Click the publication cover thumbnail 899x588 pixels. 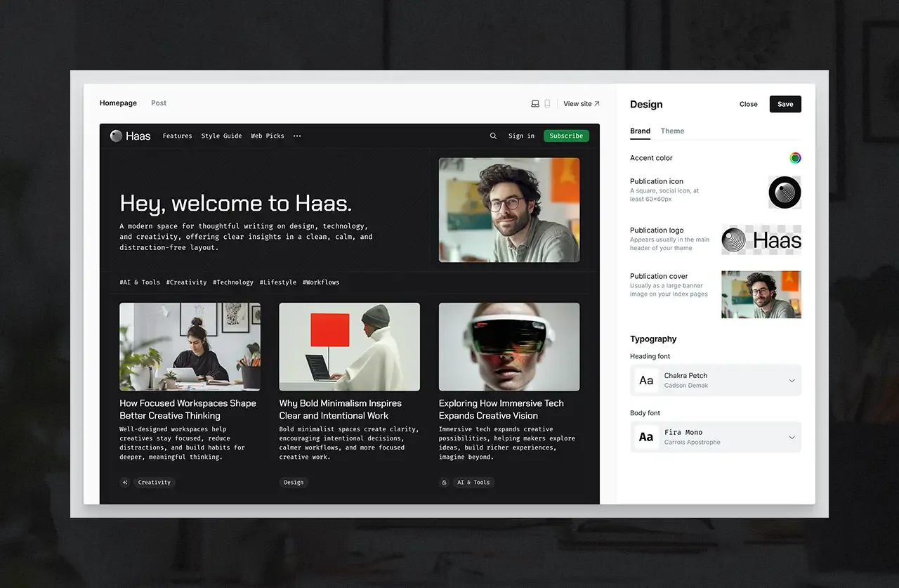(761, 294)
